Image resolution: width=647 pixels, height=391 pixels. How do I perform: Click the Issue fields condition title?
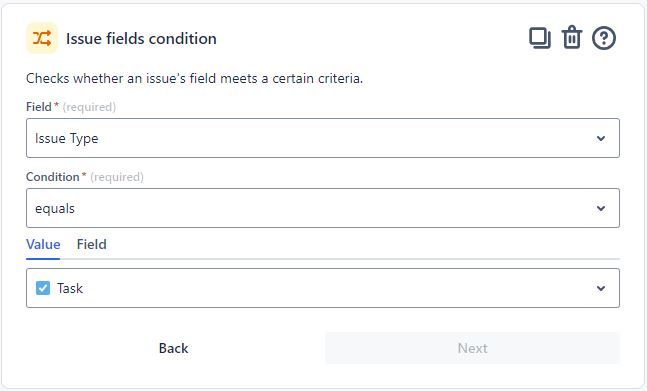click(x=141, y=39)
